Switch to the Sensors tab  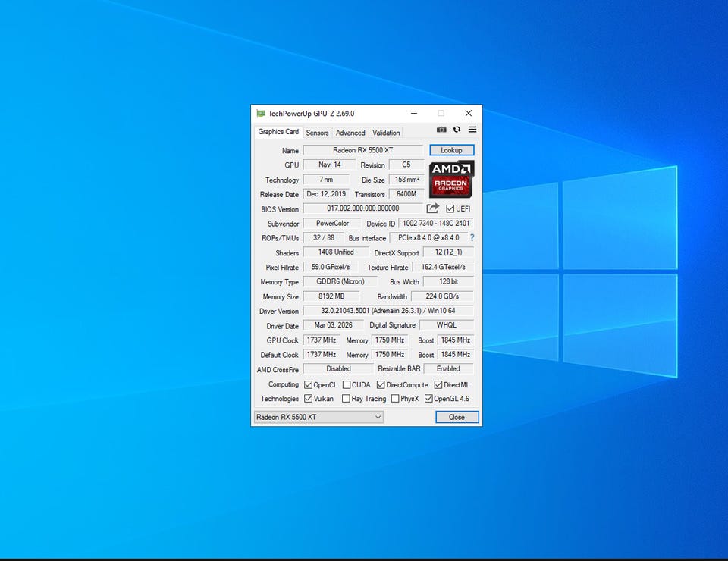click(317, 133)
